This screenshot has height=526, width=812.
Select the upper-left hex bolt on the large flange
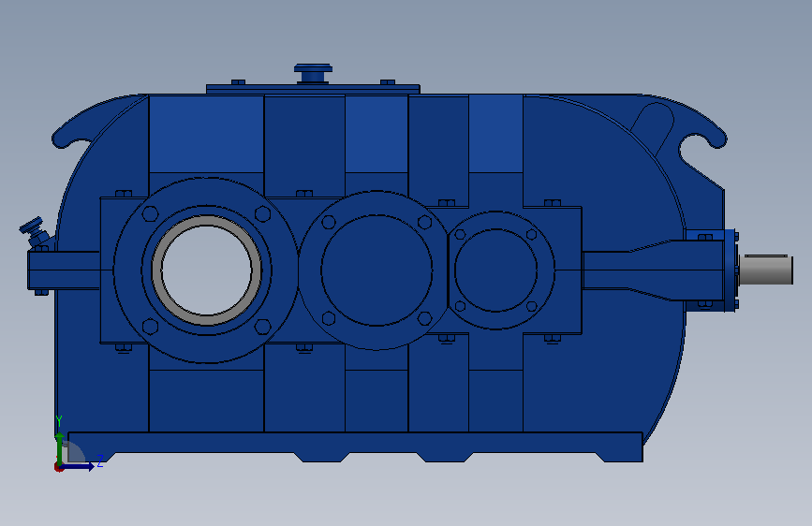point(150,213)
